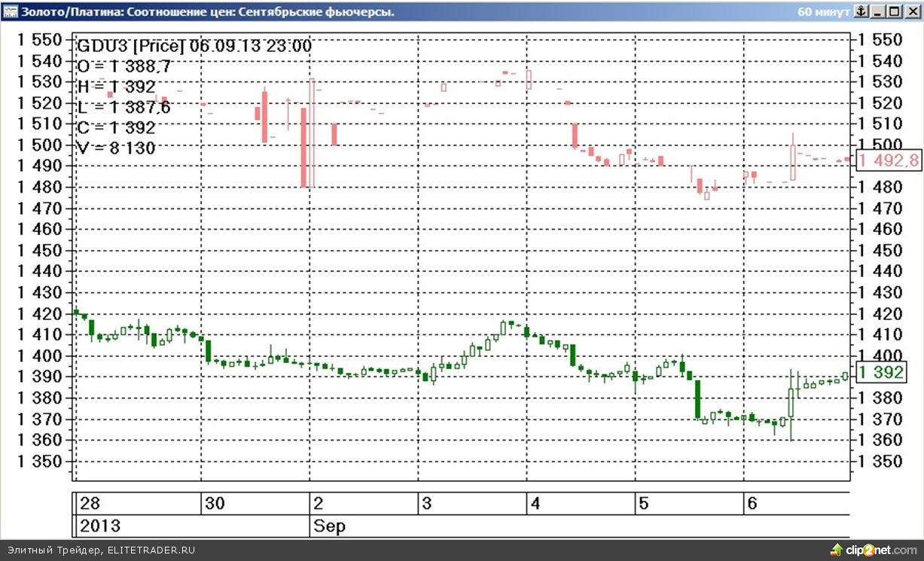This screenshot has height=561, width=924.
Task: Select the 6 date marker on time axis
Action: coord(752,504)
